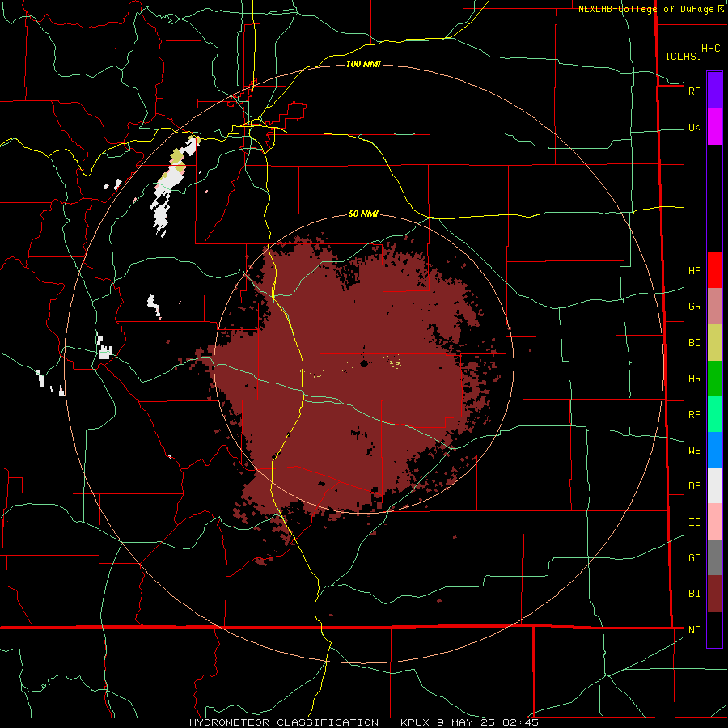Viewport: 728px width, 728px height.
Task: Click the 100 NMI range ring label
Action: [x=363, y=64]
